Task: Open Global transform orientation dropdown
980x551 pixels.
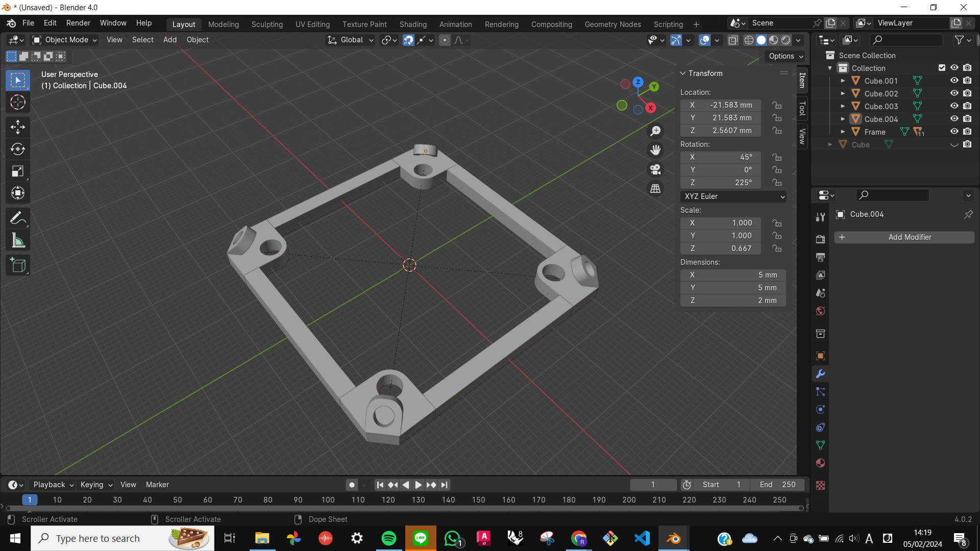Action: click(x=351, y=40)
